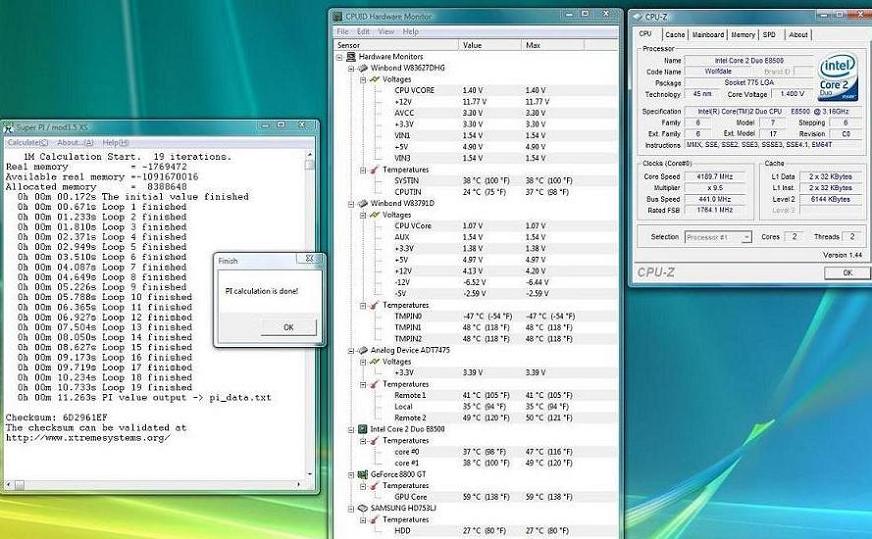The width and height of the screenshot is (872, 539).
Task: Switch to the Mainboard tab in CPU-Z
Action: tap(708, 34)
